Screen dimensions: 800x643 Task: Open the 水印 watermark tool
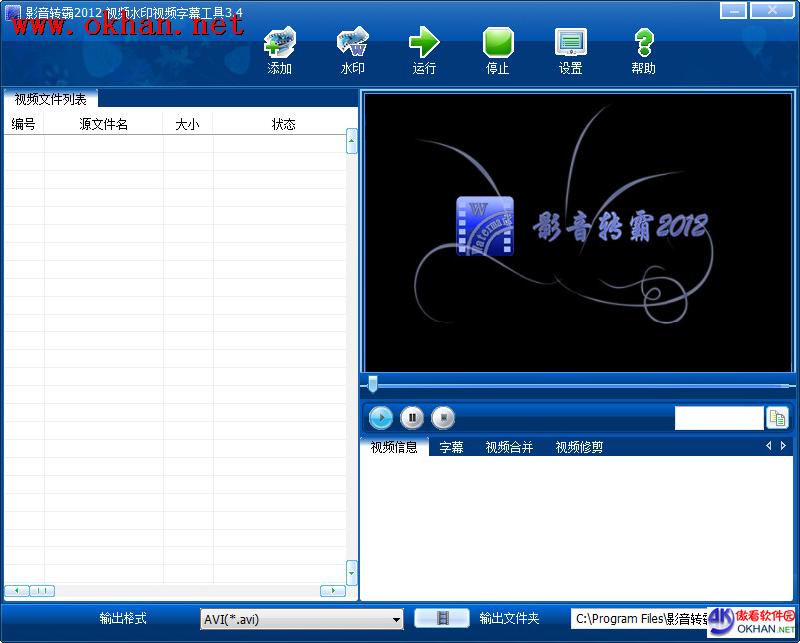click(x=353, y=43)
